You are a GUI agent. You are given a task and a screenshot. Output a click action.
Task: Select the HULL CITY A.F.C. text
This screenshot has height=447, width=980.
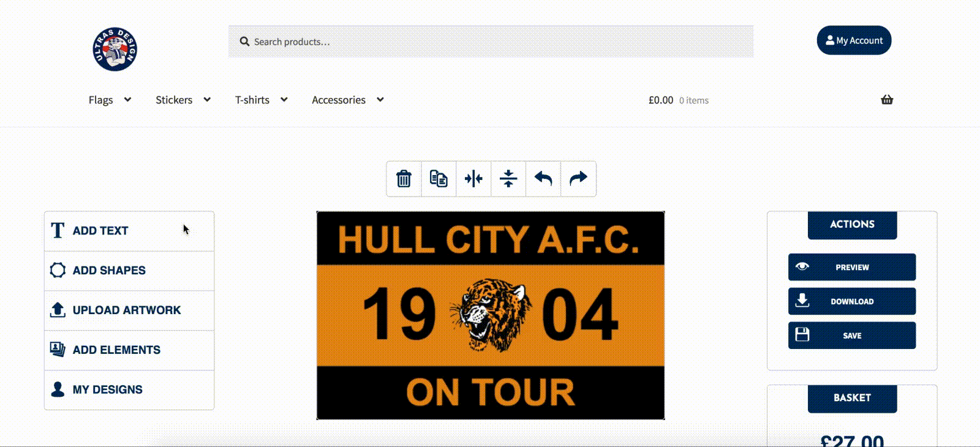coord(489,239)
